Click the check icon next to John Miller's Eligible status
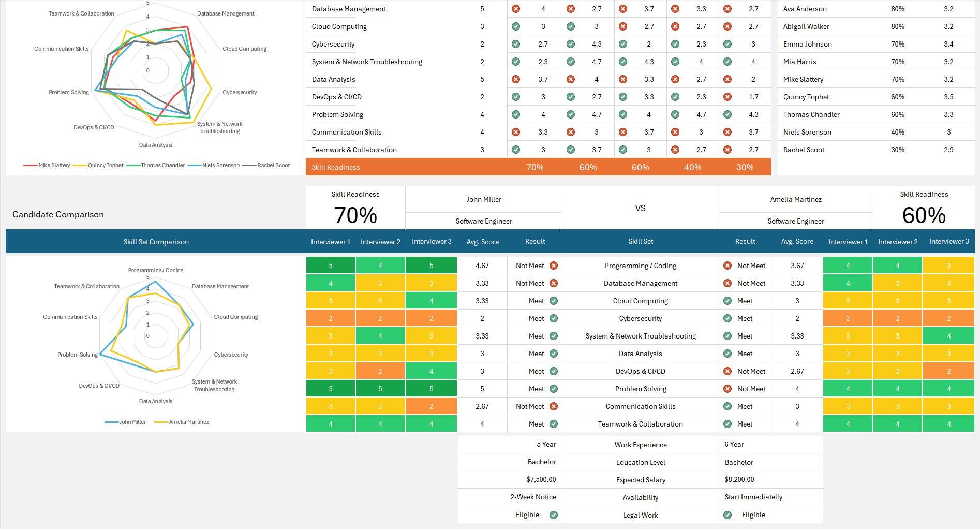This screenshot has height=529, width=980. tap(554, 515)
